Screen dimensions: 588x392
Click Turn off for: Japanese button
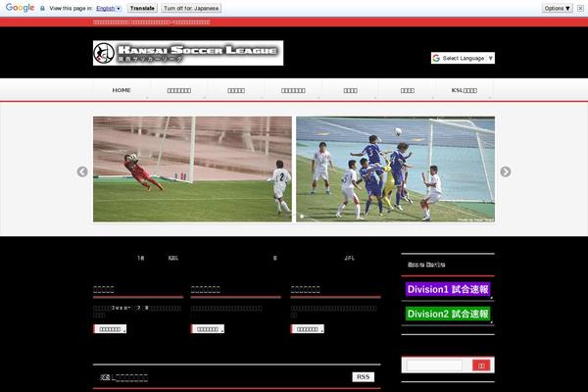191,8
